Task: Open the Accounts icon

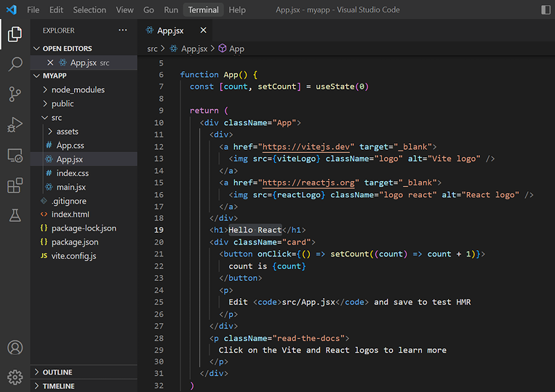Action: [15, 347]
